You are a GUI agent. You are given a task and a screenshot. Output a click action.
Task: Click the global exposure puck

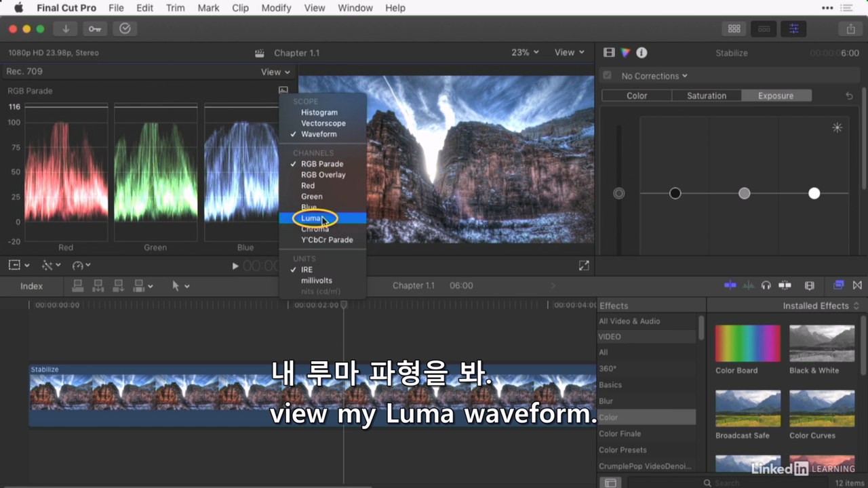(x=618, y=194)
